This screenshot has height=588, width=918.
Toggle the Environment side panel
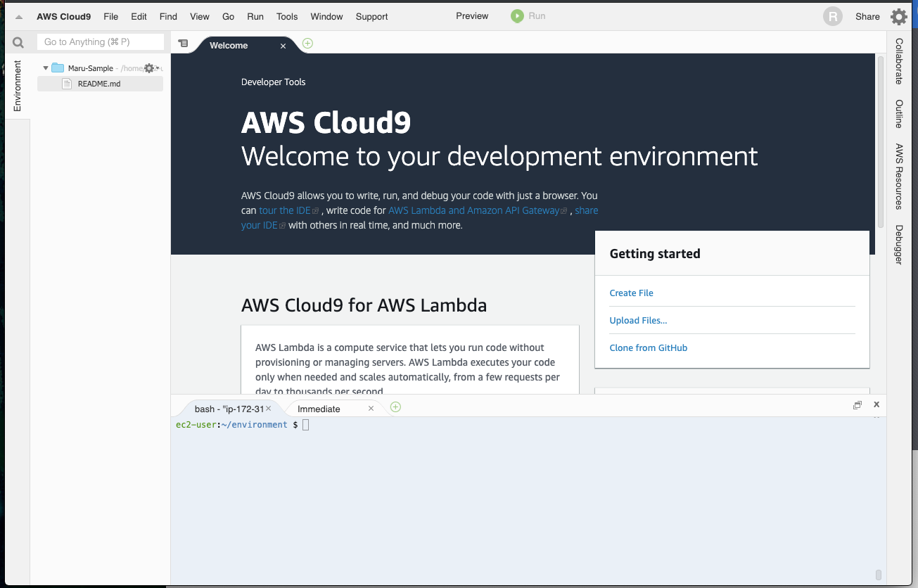point(18,86)
